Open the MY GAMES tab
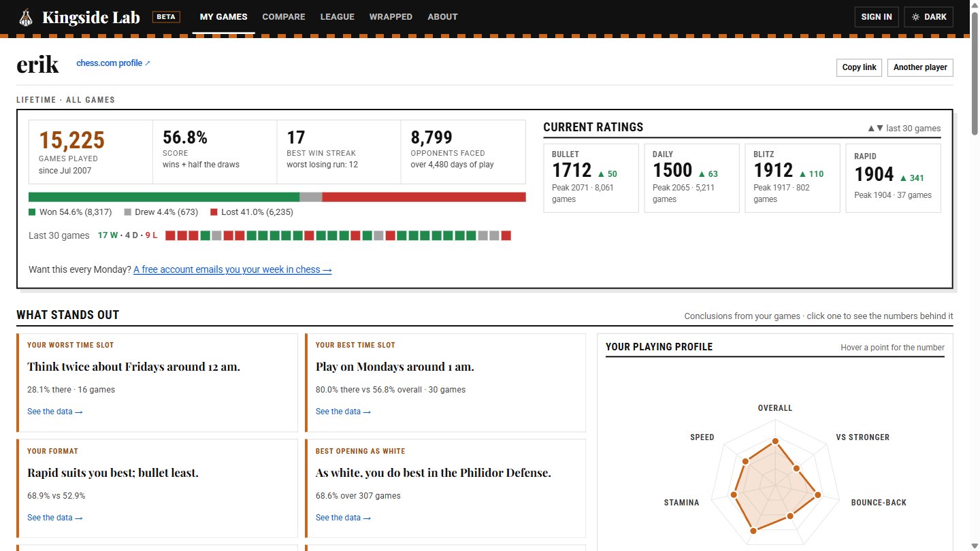Image resolution: width=980 pixels, height=551 pixels. [224, 17]
